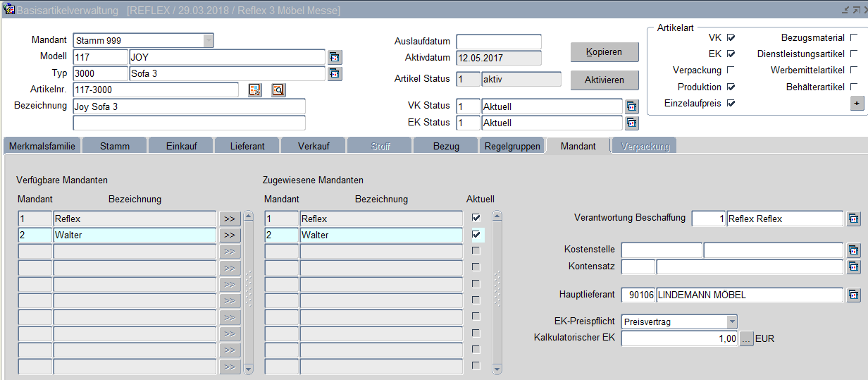Open the EK-Preispflicht dropdown

[731, 322]
